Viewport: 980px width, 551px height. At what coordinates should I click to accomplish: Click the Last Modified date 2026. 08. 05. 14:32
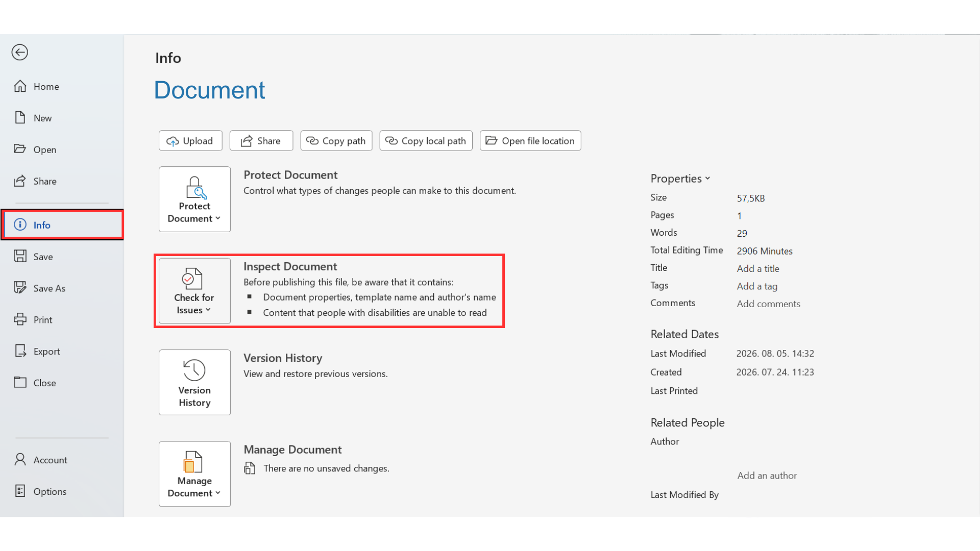pos(775,354)
